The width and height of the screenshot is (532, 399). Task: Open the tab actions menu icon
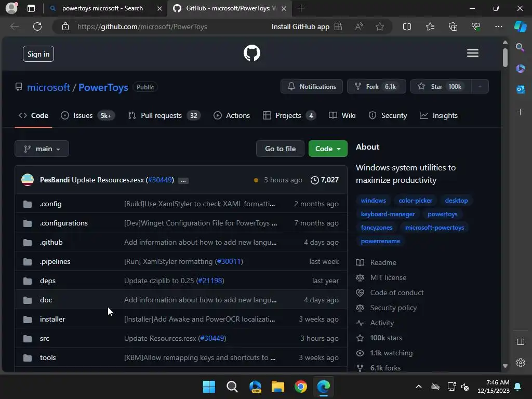[31, 8]
